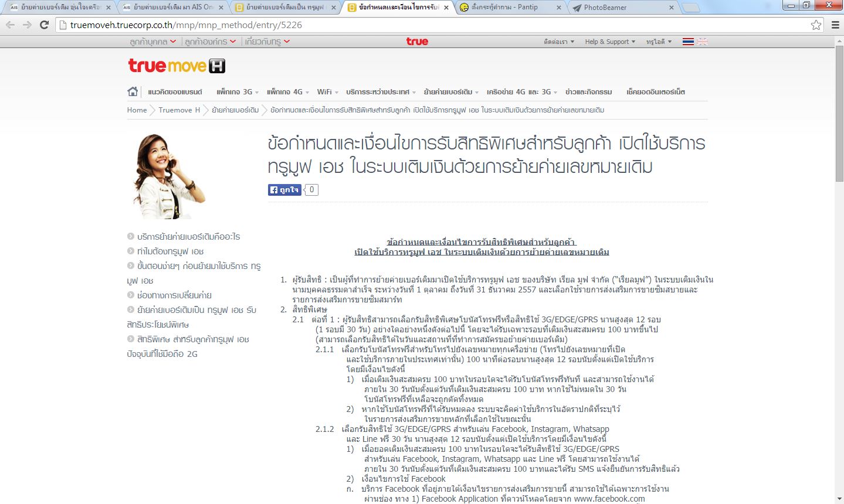Open the Help & Support dropdown
The height and width of the screenshot is (504, 844).
click(x=610, y=42)
